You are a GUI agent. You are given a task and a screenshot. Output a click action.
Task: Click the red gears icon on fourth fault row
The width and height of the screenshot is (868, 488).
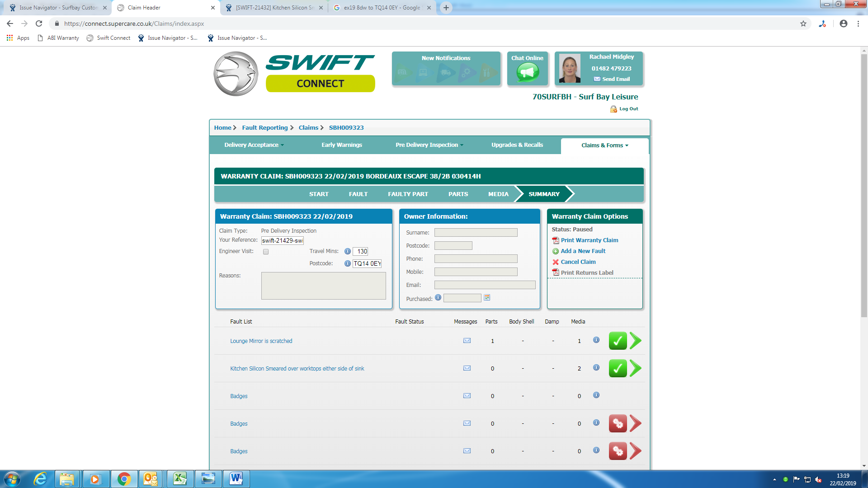[x=618, y=423]
